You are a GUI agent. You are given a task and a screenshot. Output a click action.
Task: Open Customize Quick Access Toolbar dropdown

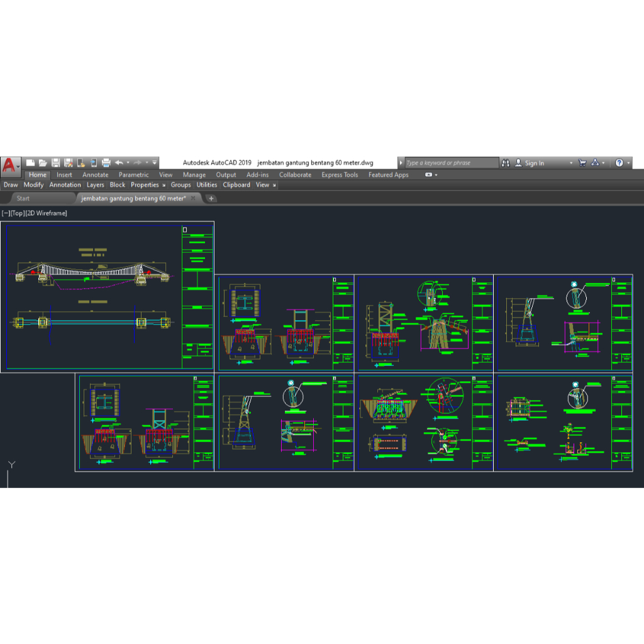(155, 163)
